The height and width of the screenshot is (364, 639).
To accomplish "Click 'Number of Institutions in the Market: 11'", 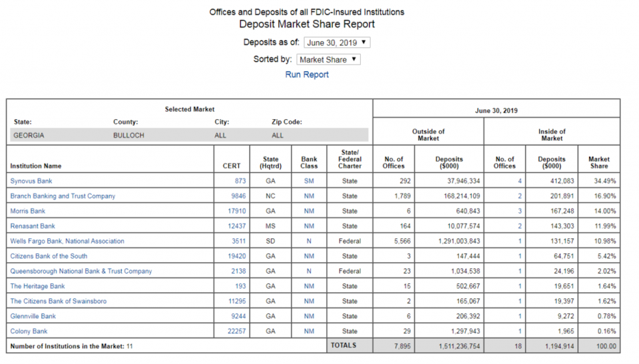I will 71,347.
